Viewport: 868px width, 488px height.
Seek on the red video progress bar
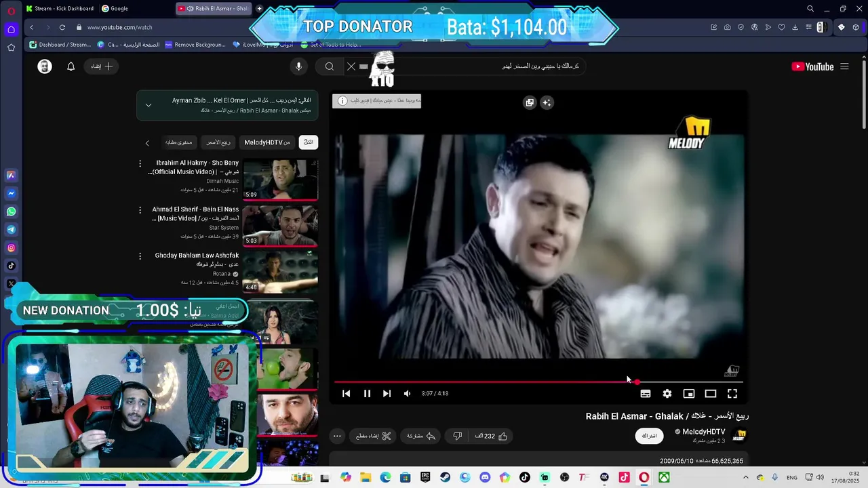538,382
